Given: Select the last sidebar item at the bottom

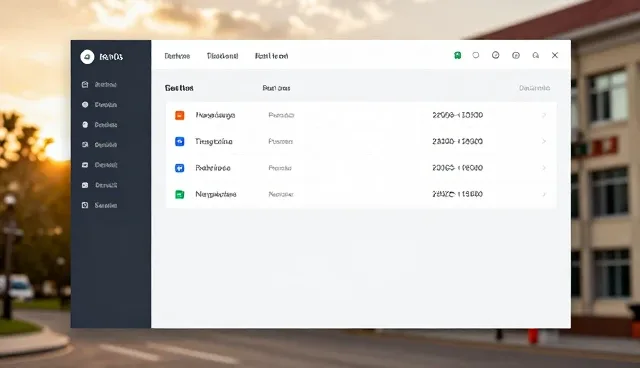Looking at the screenshot, I should click(x=100, y=205).
